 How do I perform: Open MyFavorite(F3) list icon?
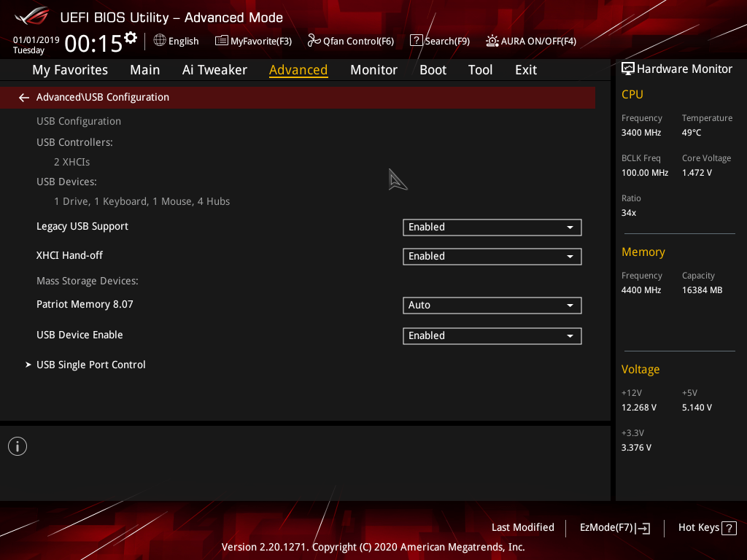pos(222,41)
